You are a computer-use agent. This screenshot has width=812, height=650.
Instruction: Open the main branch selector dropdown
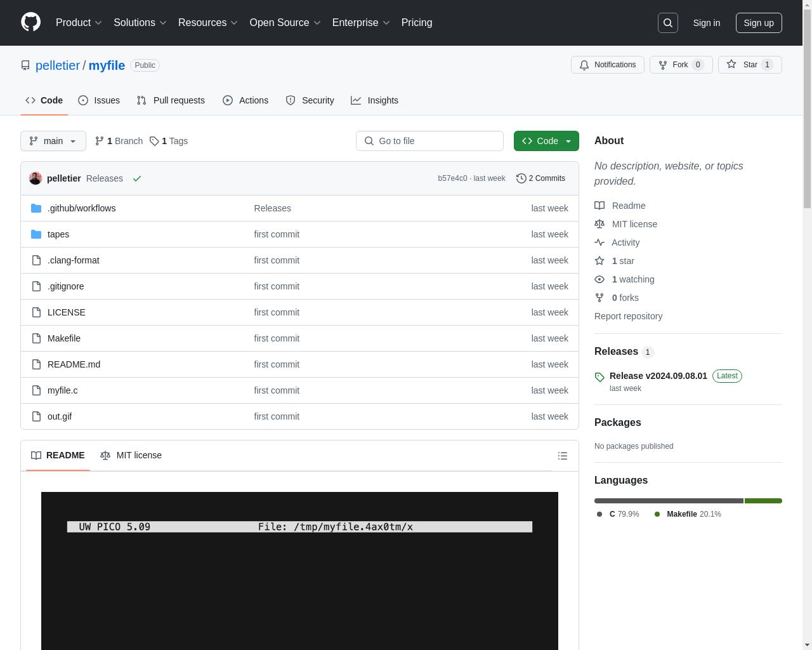tap(53, 141)
